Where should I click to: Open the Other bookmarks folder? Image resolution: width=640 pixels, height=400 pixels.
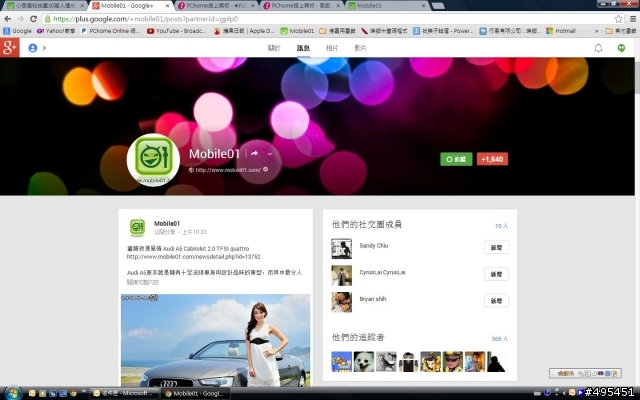tap(621, 31)
